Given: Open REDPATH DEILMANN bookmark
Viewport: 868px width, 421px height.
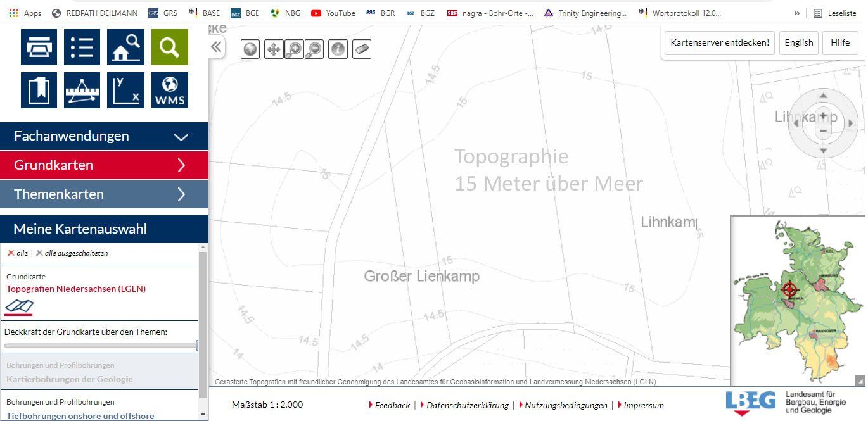Looking at the screenshot, I should (x=94, y=13).
